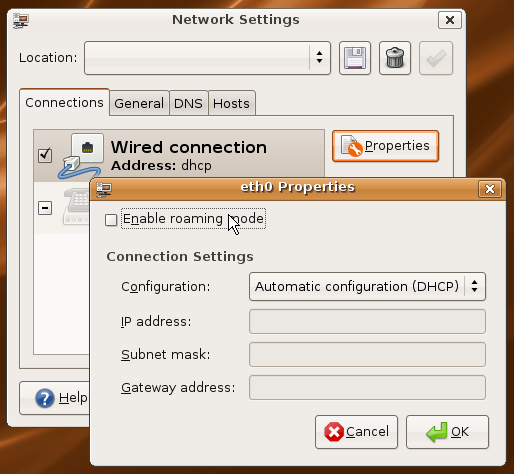Image resolution: width=514 pixels, height=474 pixels.
Task: Uncheck the Wired connection checkbox
Action: pyautogui.click(x=45, y=155)
